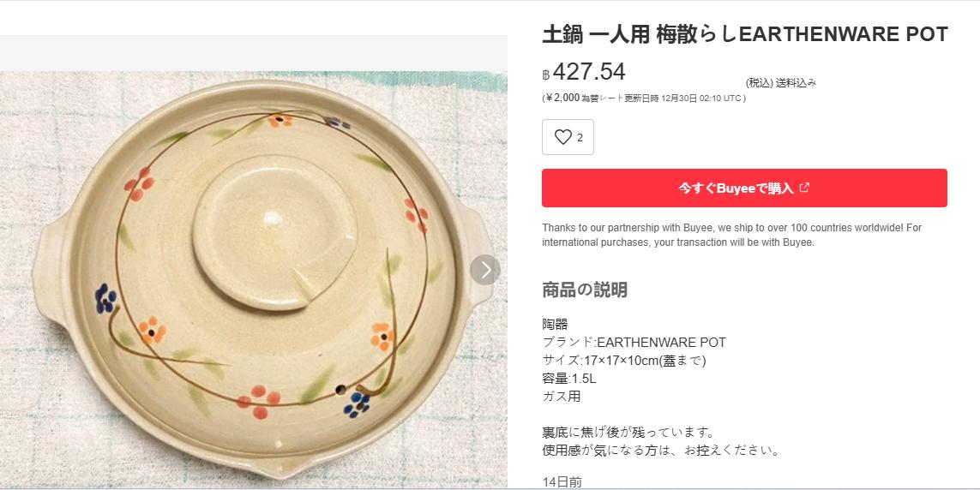The height and width of the screenshot is (490, 980).
Task: Click the external link icon on buy button
Action: [804, 188]
